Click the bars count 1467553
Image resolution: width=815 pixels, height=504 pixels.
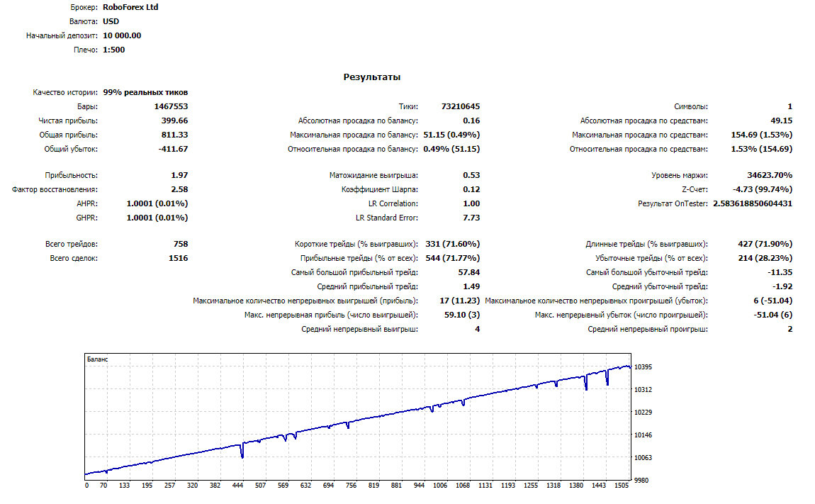coord(171,106)
